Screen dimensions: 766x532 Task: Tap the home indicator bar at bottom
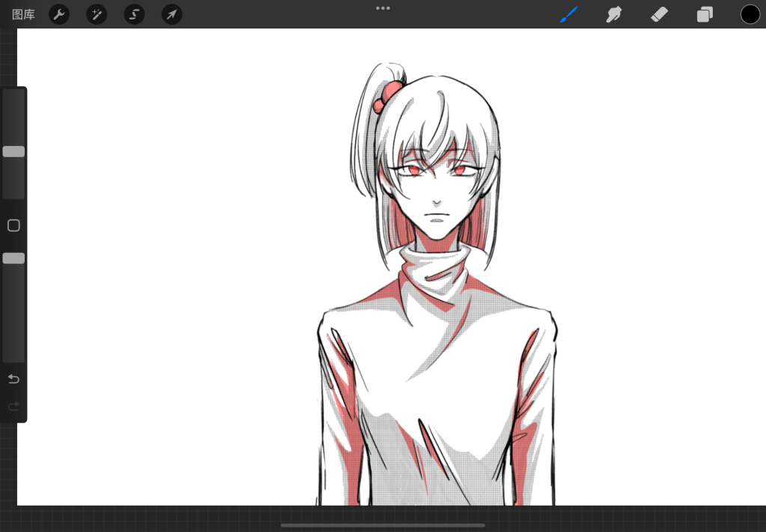(x=383, y=525)
